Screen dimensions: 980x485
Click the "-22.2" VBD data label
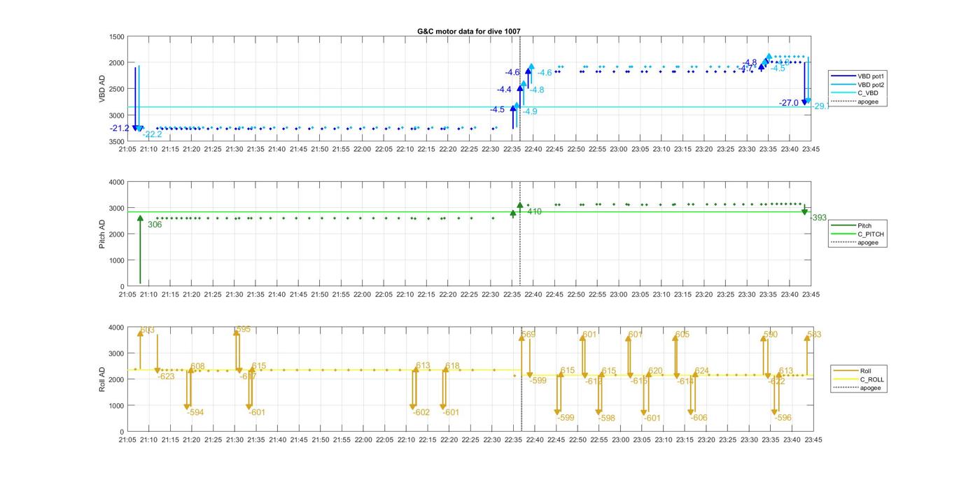[152, 134]
